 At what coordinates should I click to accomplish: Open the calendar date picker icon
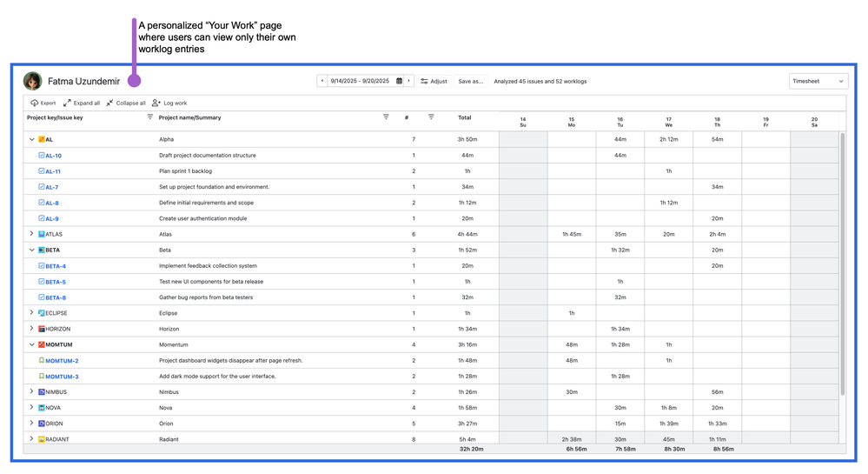coord(399,81)
